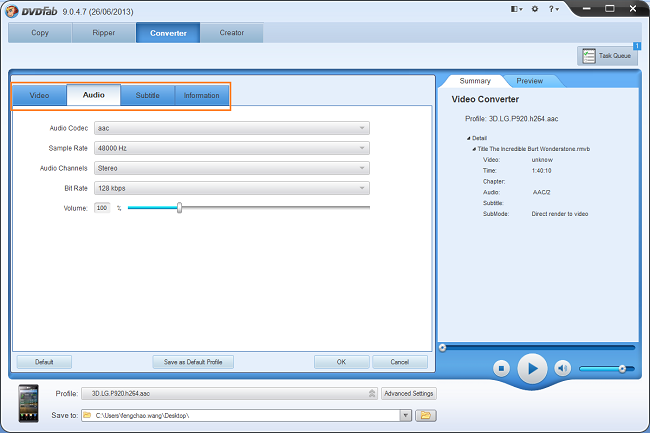
Task: Select the Converter tab
Action: click(x=168, y=33)
